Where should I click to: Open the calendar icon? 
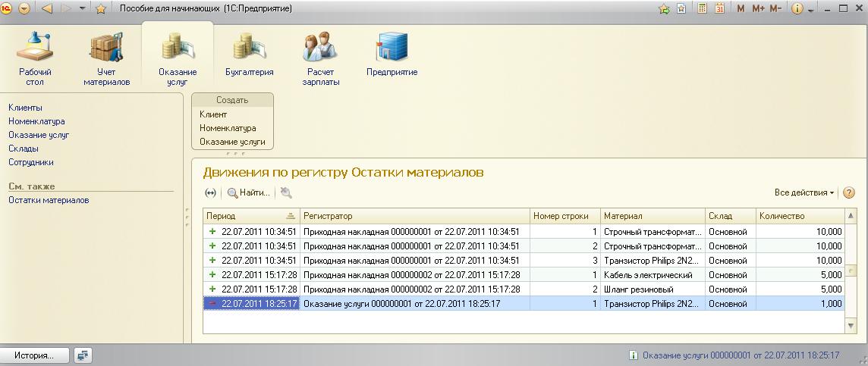(719, 9)
